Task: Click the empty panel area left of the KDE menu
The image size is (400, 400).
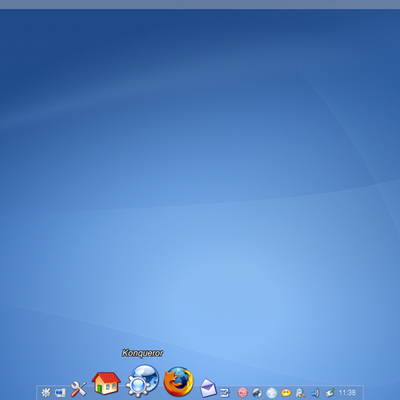Action: click(38, 393)
